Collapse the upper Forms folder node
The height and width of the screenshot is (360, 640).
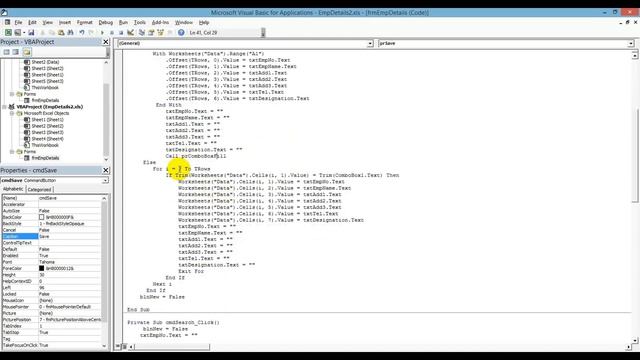(x=12, y=94)
